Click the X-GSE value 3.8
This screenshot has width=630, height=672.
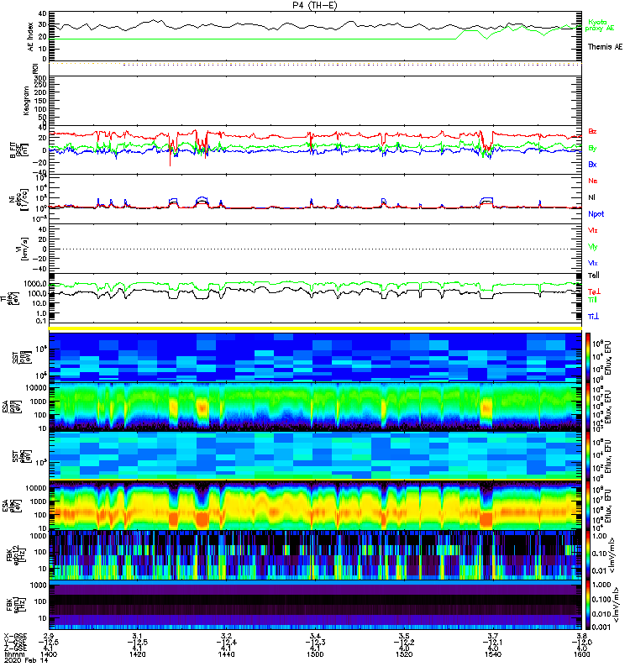(x=581, y=636)
